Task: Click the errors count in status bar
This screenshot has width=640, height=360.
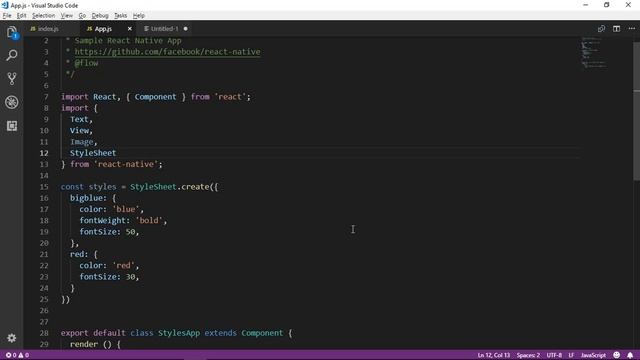Action: tap(11, 355)
